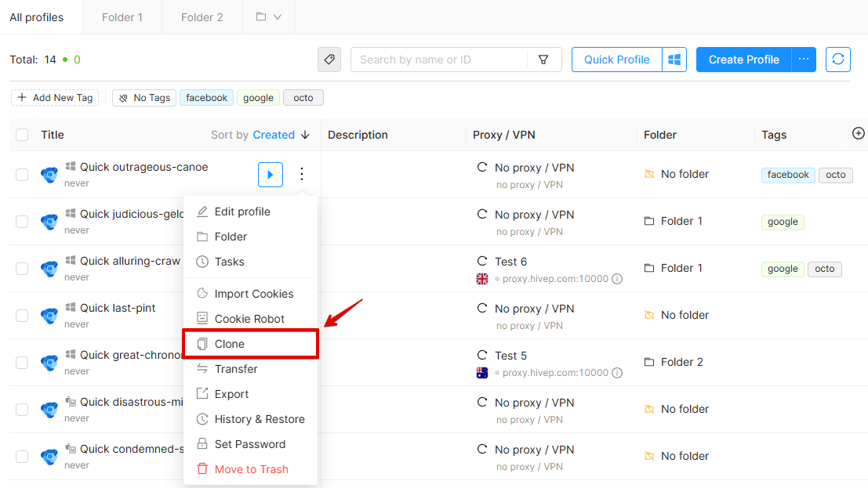Click the tag icon beside the search box

(329, 60)
